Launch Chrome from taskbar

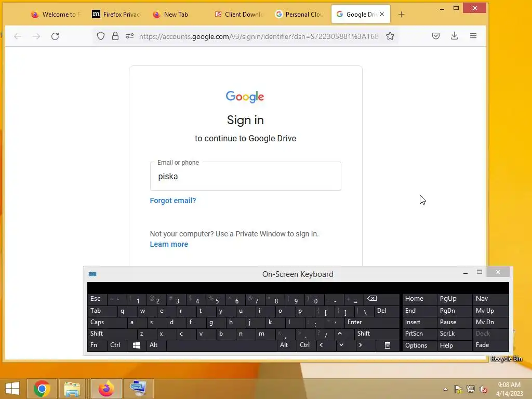coord(42,389)
